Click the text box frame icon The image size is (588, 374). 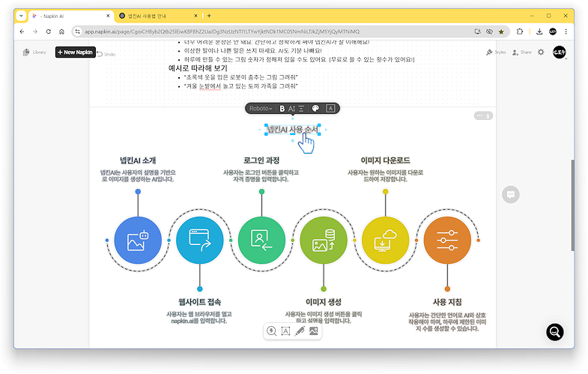330,109
